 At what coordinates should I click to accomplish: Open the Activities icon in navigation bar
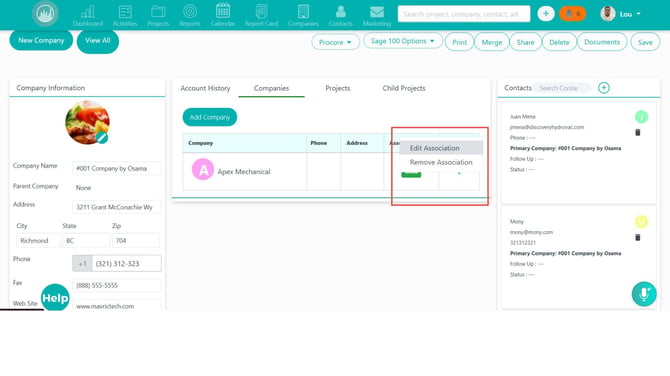125,12
